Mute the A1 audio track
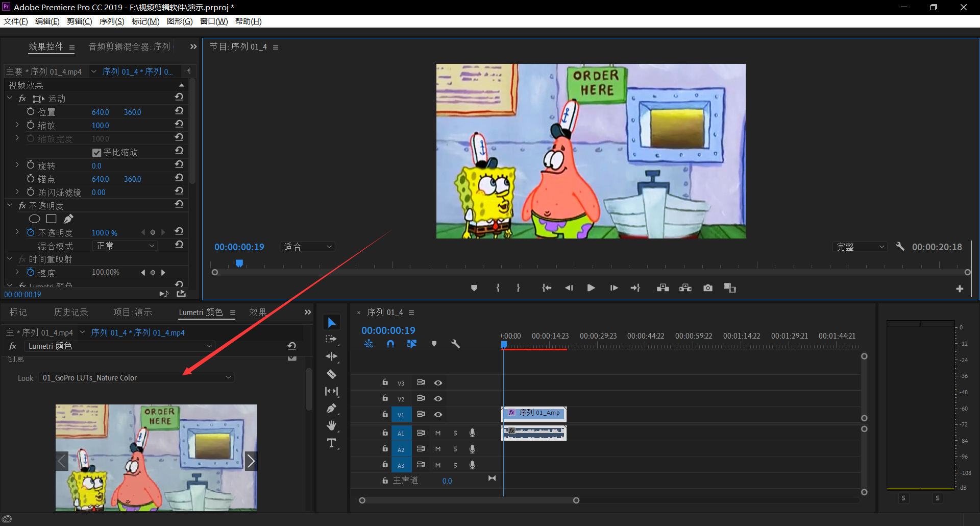The width and height of the screenshot is (980, 526). (x=437, y=433)
